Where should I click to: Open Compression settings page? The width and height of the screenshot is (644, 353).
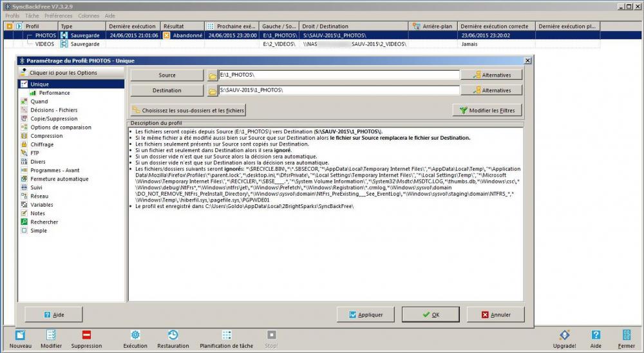(x=46, y=136)
